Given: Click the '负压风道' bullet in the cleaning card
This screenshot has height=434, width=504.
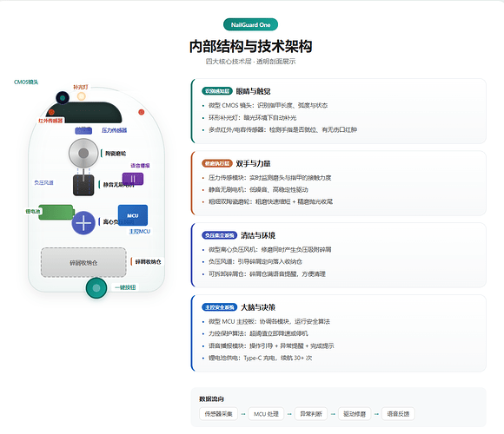Looking at the screenshot, I should [x=255, y=261].
